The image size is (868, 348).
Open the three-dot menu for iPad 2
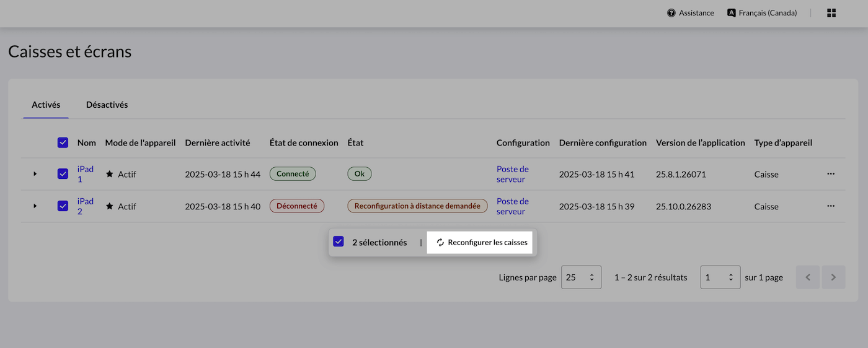pyautogui.click(x=831, y=206)
